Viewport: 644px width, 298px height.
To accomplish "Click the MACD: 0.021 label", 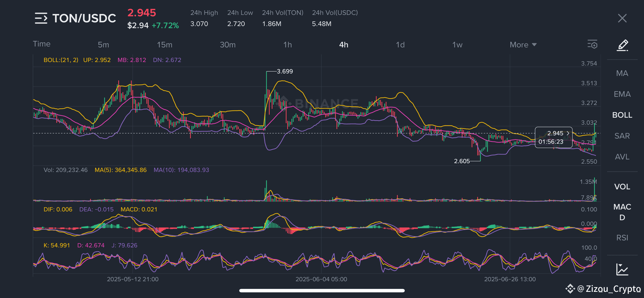I will pos(139,209).
